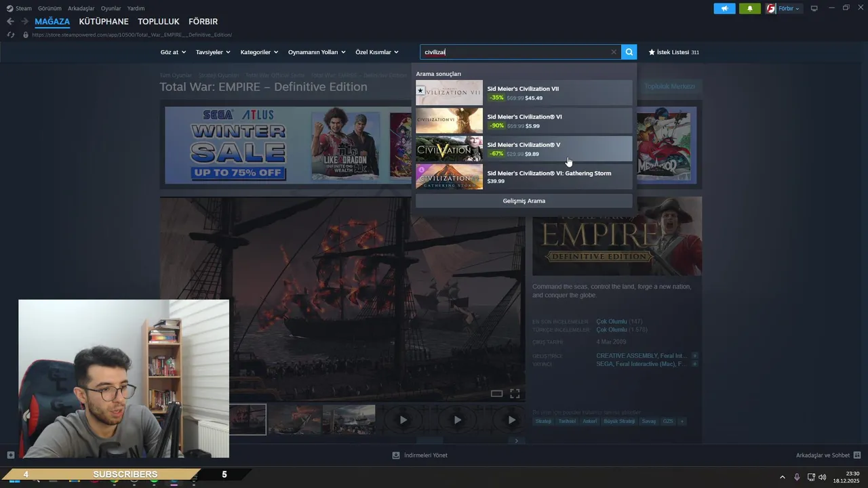Add a game with the plus icon
Screen dimensions: 868x488
pos(10,455)
